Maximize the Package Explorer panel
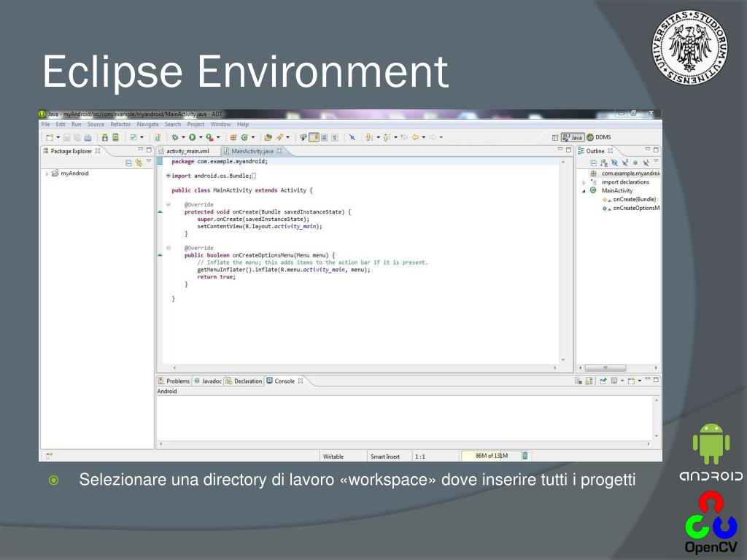The height and width of the screenshot is (560, 747). point(149,150)
